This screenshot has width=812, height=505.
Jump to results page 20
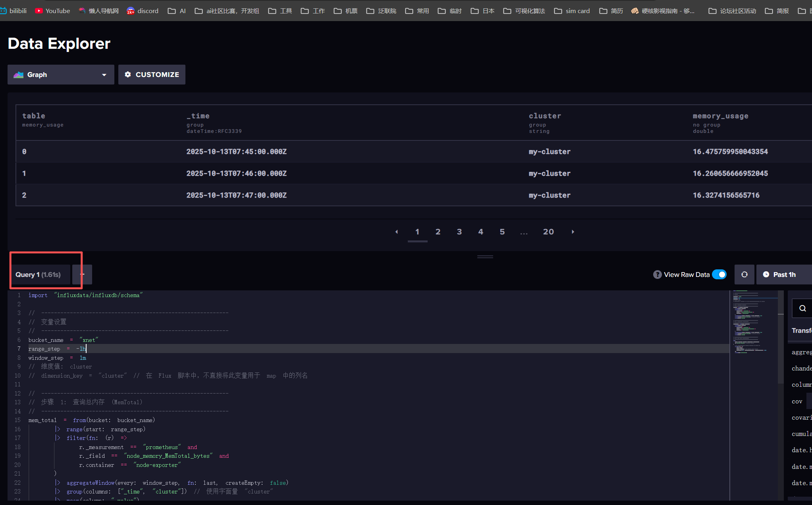tap(548, 232)
